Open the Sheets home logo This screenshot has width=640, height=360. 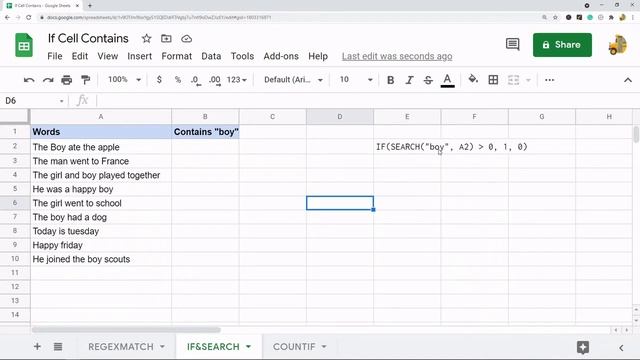[x=24, y=44]
